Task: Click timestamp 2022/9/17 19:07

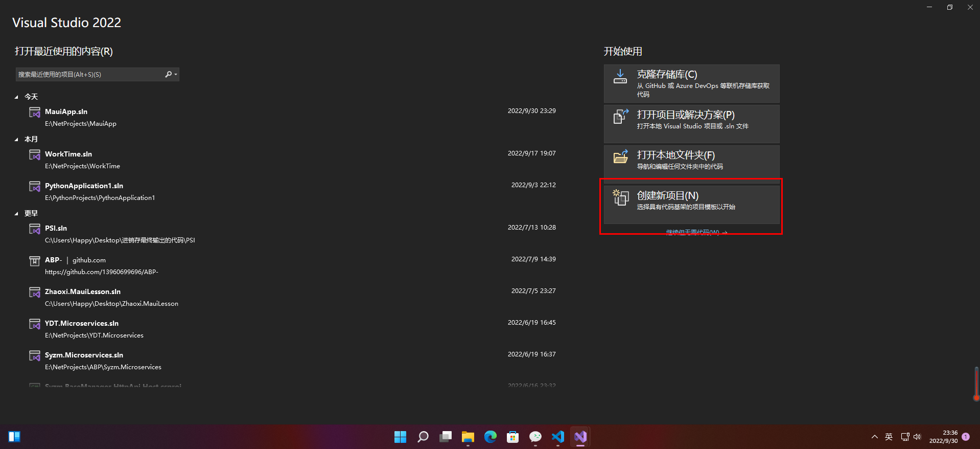Action: 532,153
